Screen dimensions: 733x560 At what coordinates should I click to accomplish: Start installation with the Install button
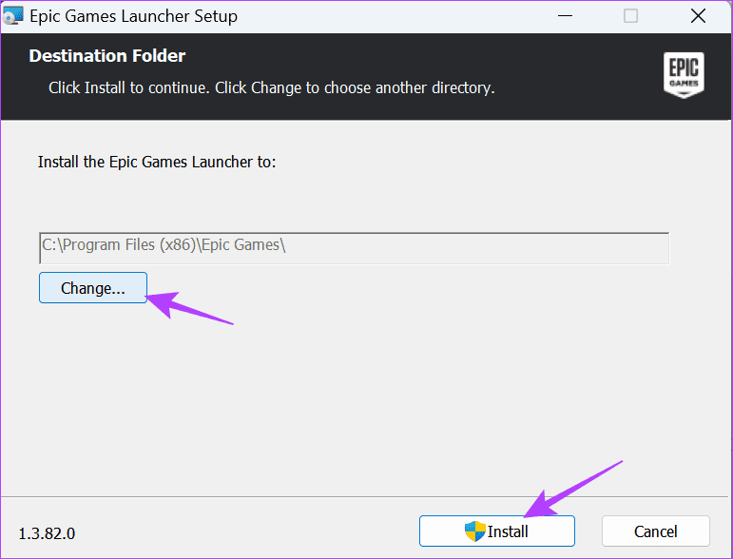[497, 531]
